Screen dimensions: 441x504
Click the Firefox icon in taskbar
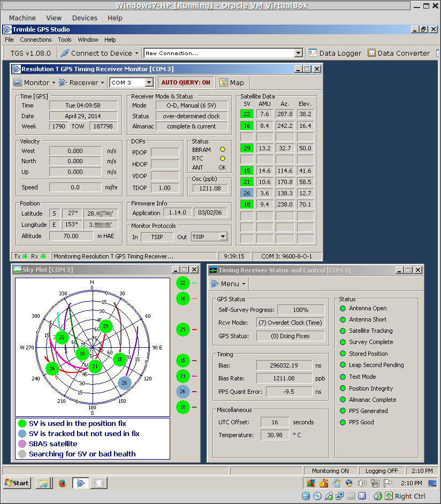coord(62,483)
